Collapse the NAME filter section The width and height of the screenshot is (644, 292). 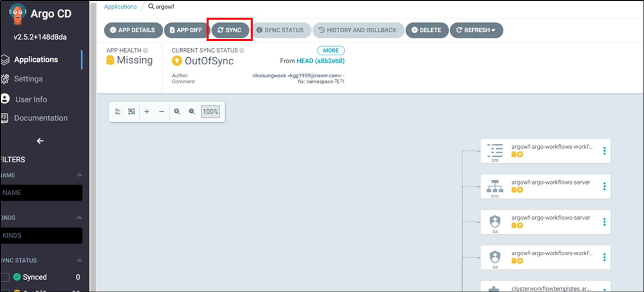[x=79, y=175]
